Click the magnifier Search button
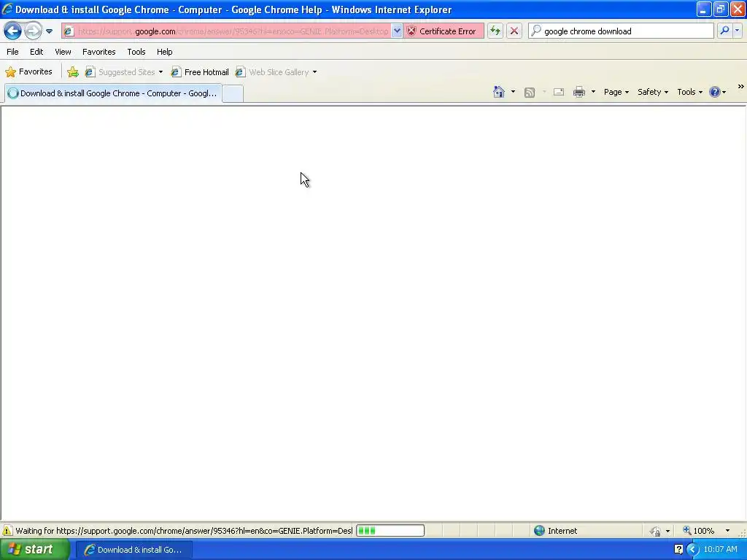The width and height of the screenshot is (747, 560). (x=724, y=31)
